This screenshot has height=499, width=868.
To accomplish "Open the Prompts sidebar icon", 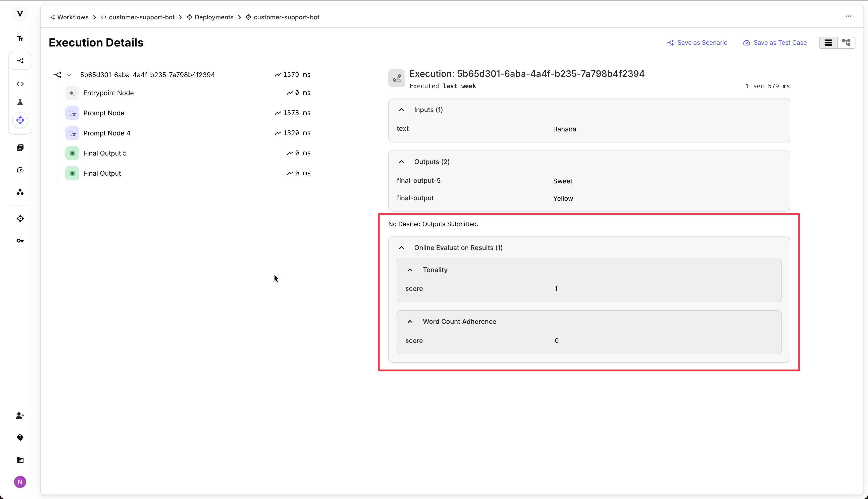I will tap(20, 38).
